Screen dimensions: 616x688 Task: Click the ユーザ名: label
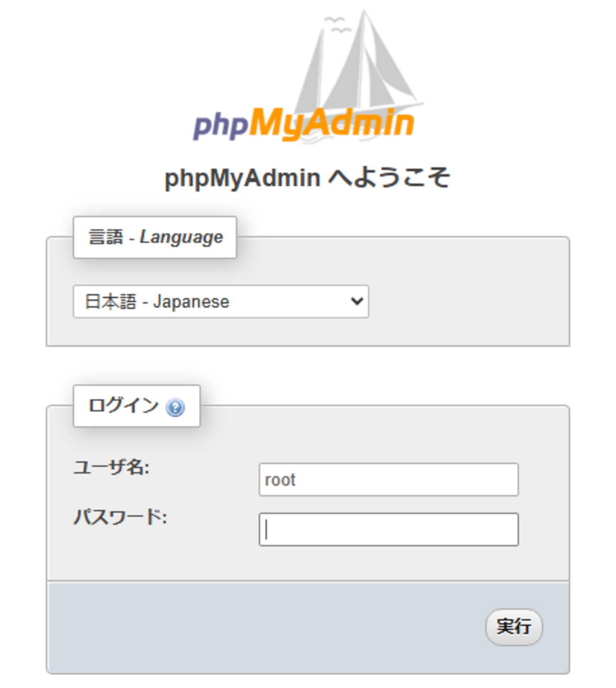pos(111,468)
